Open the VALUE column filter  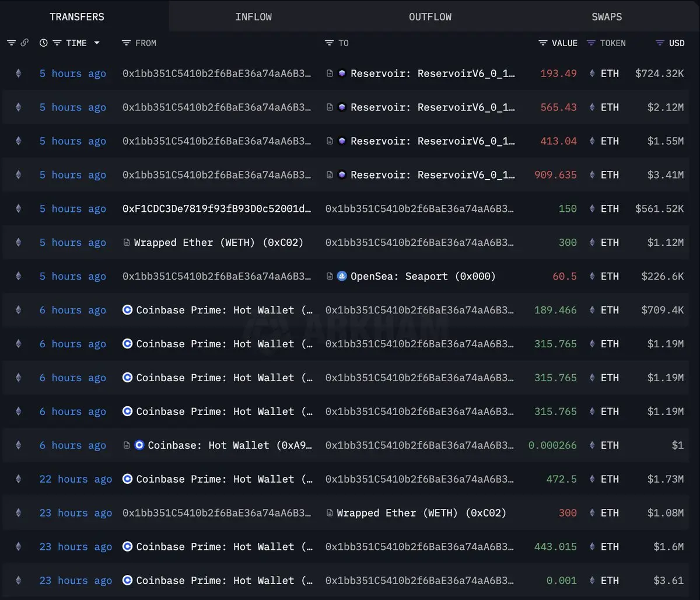click(x=543, y=43)
